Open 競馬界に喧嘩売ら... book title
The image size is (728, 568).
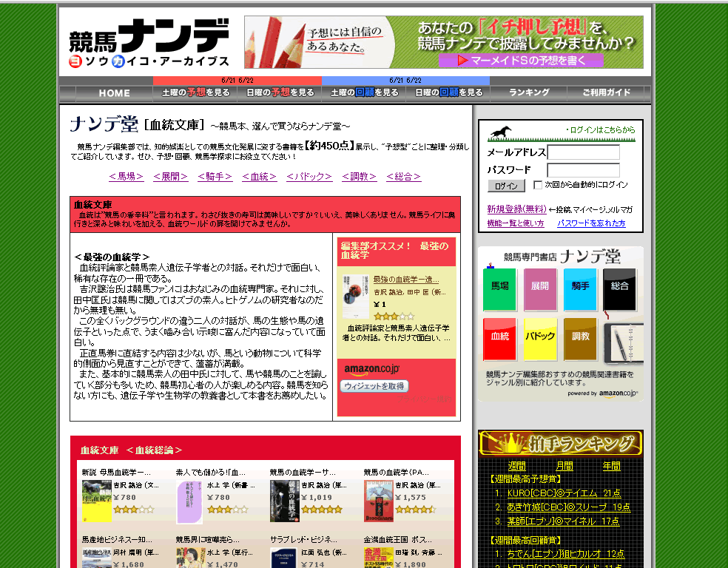208,540
